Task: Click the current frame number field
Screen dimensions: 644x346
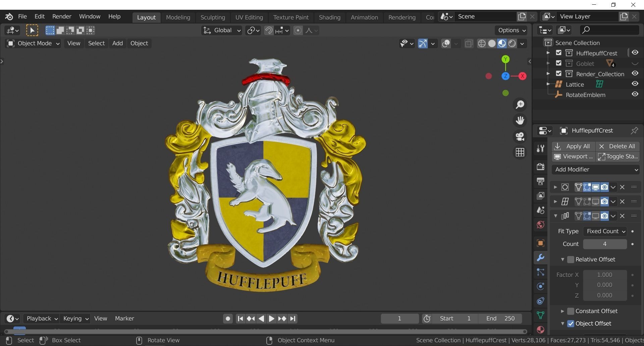Action: point(399,318)
